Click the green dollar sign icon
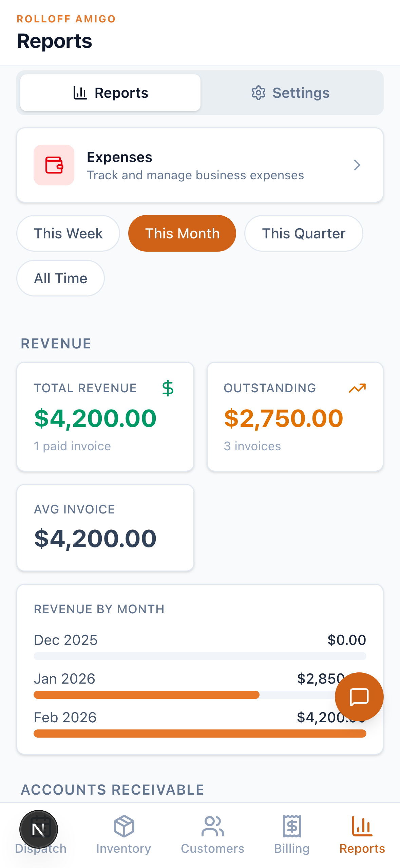Image resolution: width=400 pixels, height=868 pixels. pyautogui.click(x=168, y=388)
